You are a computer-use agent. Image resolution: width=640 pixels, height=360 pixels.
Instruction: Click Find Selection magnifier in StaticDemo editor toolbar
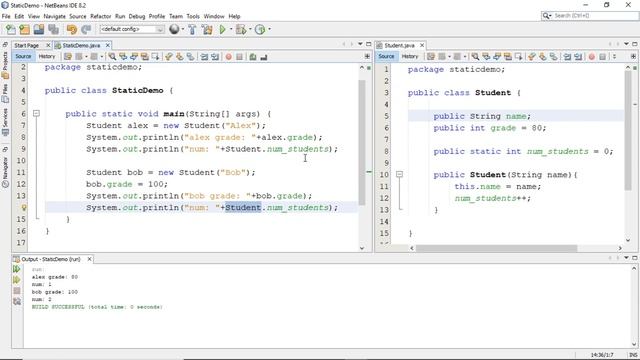click(x=112, y=57)
